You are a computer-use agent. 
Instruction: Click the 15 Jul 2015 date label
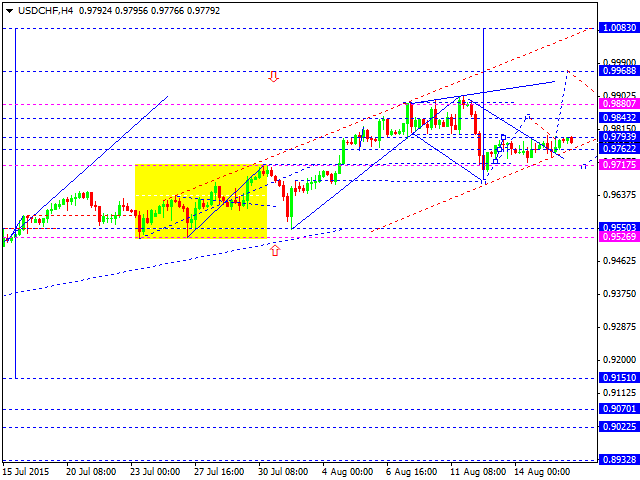(25, 471)
